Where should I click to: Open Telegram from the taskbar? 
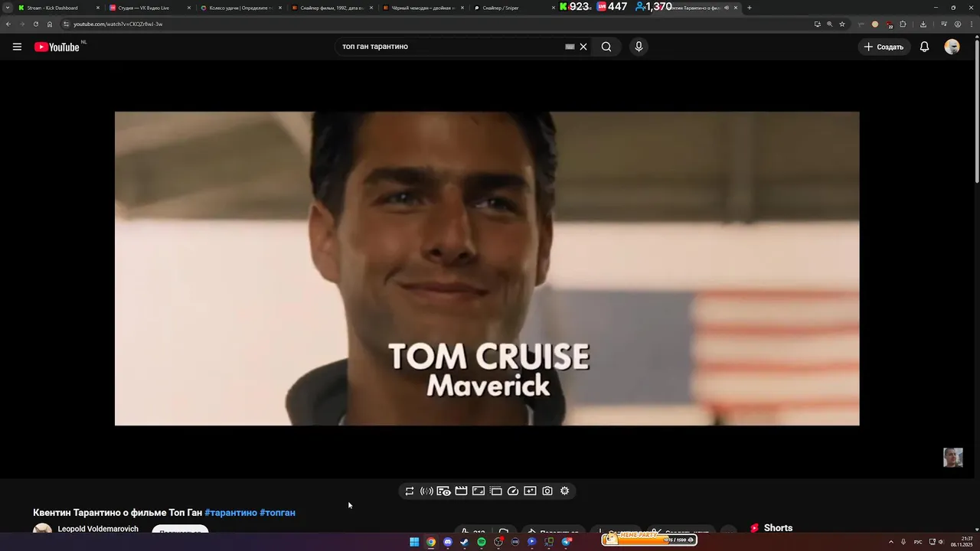567,542
